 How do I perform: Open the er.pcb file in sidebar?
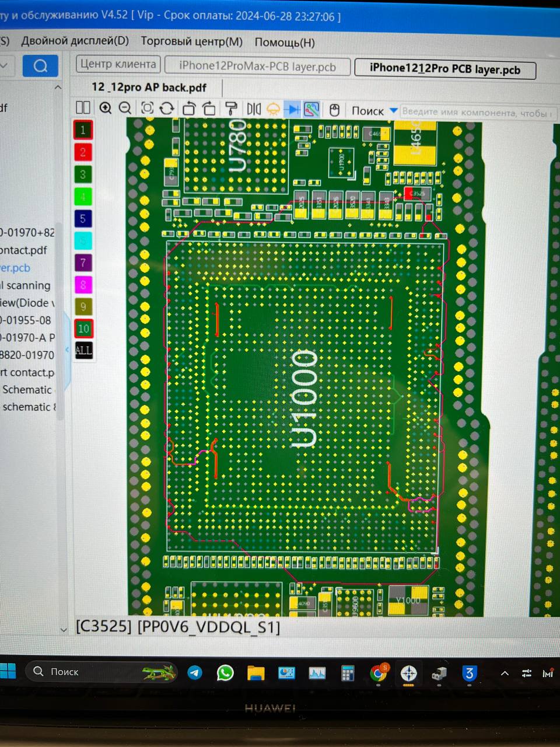(x=15, y=268)
